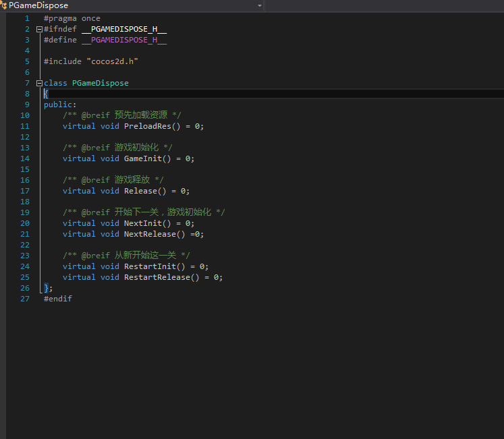Viewport: 504px width, 439px height.
Task: Click line number 1 in the gutter
Action: coord(27,18)
